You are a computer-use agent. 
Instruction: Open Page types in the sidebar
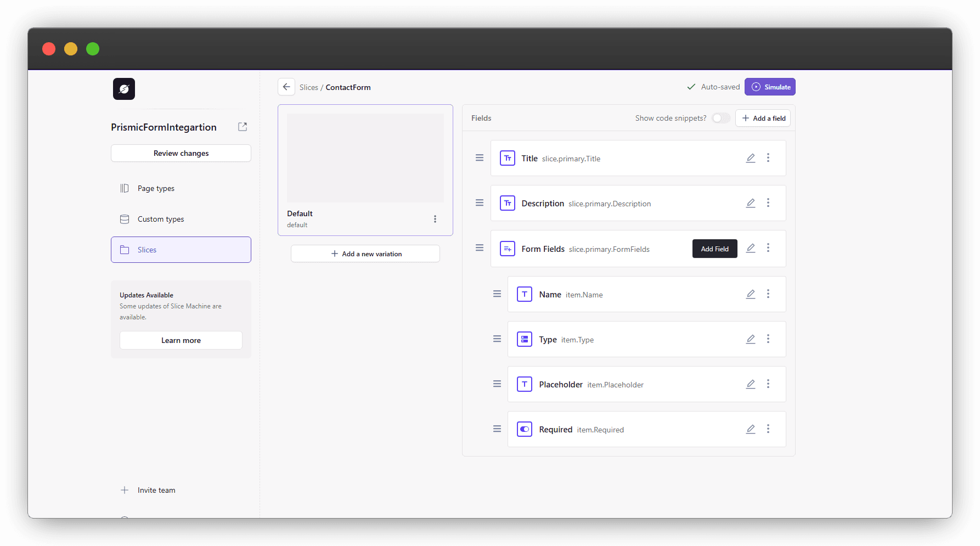click(x=181, y=188)
